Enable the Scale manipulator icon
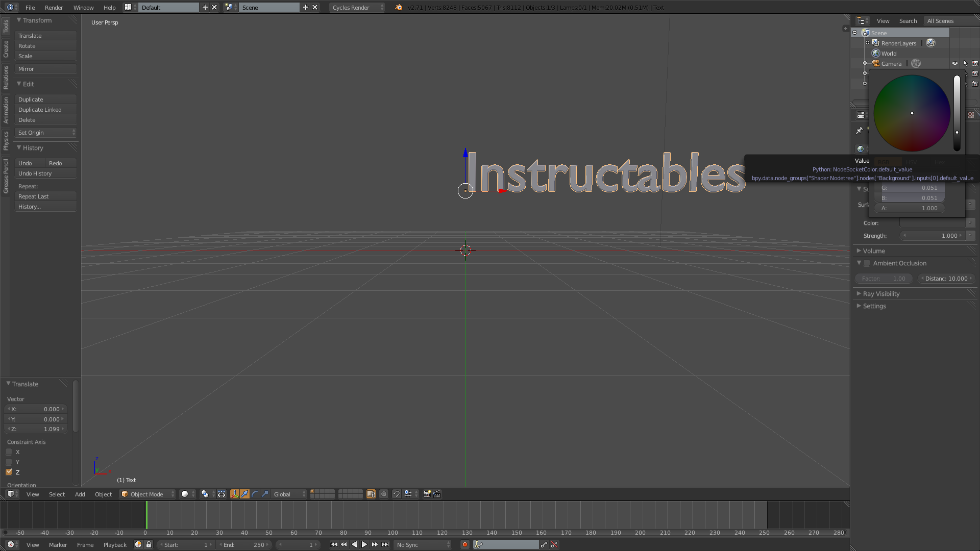 265,494
